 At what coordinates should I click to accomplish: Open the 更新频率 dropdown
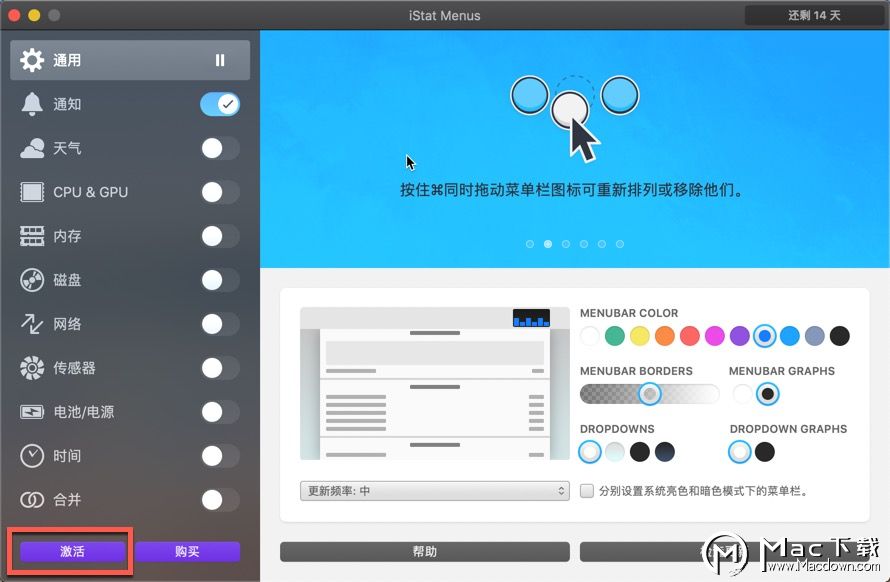coord(434,491)
